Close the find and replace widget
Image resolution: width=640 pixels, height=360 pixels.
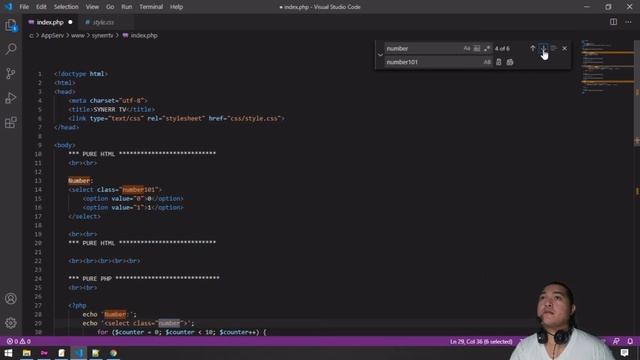[564, 48]
